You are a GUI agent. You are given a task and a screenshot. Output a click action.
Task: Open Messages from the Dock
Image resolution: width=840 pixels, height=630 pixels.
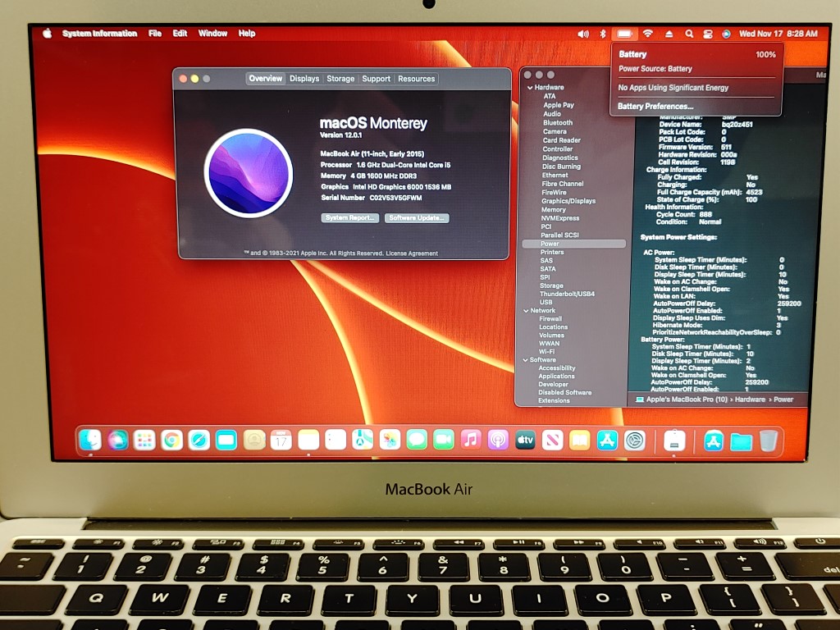pyautogui.click(x=417, y=441)
